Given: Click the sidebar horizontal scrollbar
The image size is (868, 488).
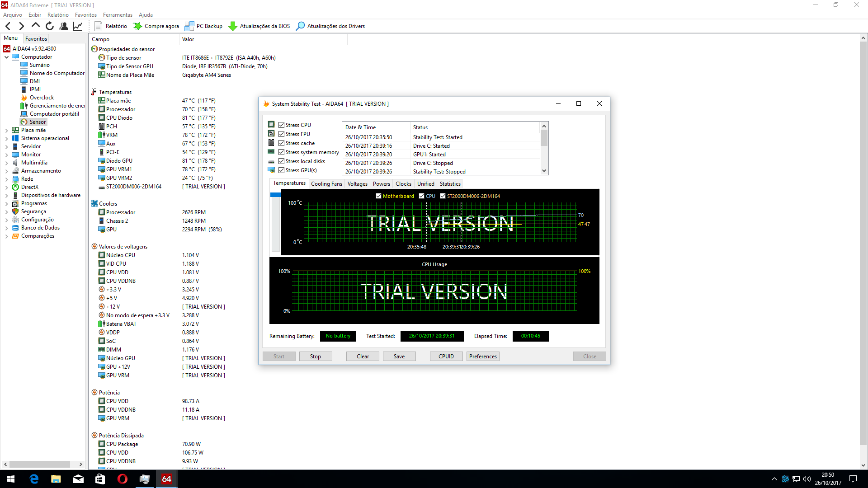Looking at the screenshot, I should (40, 465).
